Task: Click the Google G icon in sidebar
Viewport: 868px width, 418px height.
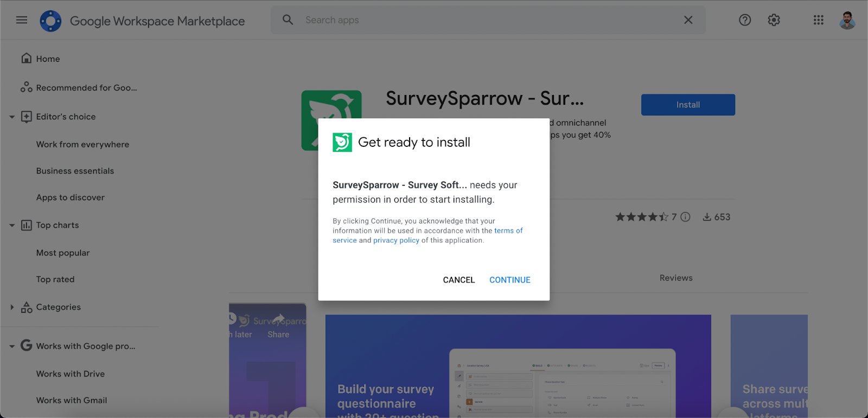Action: tap(26, 345)
